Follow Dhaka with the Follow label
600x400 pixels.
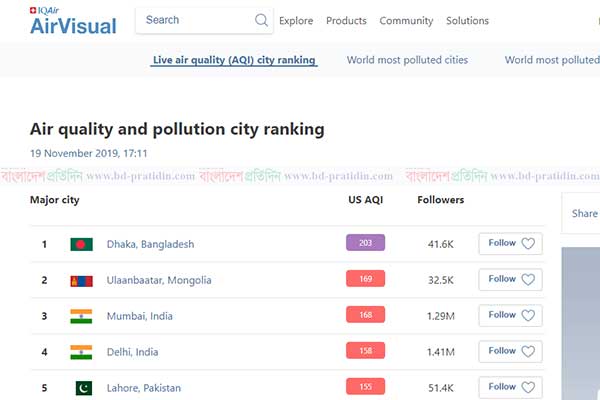pos(502,243)
